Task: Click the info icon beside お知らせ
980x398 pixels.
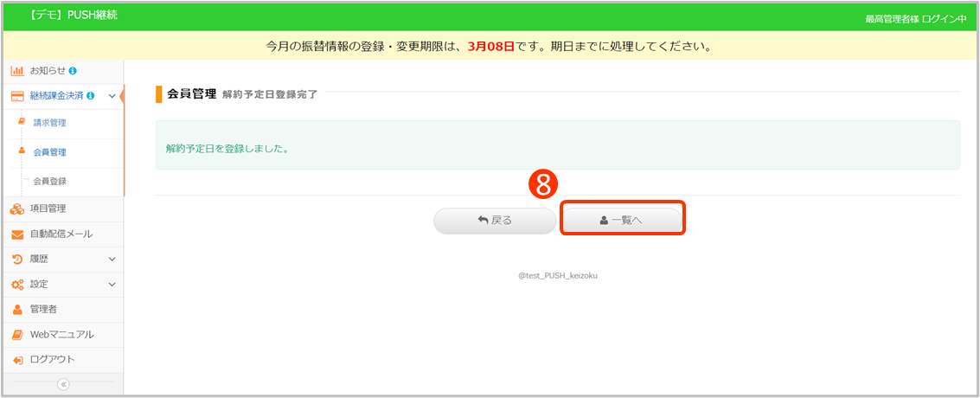Action: click(73, 70)
